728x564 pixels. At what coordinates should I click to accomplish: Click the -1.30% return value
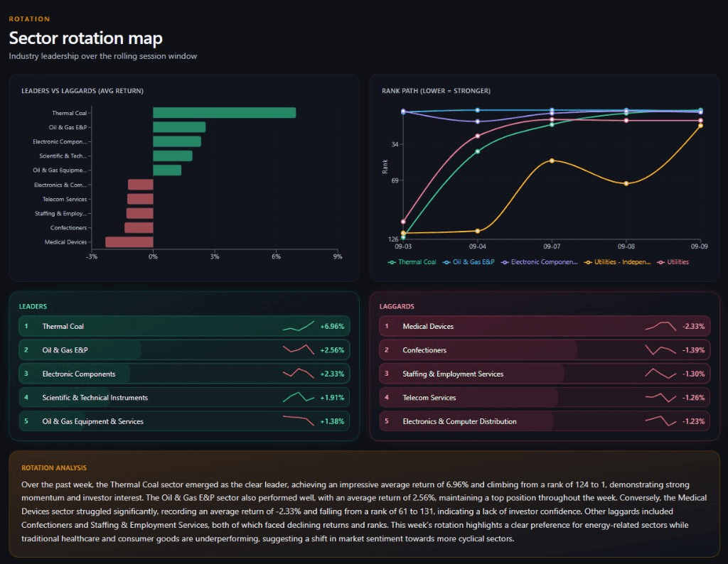coord(693,374)
